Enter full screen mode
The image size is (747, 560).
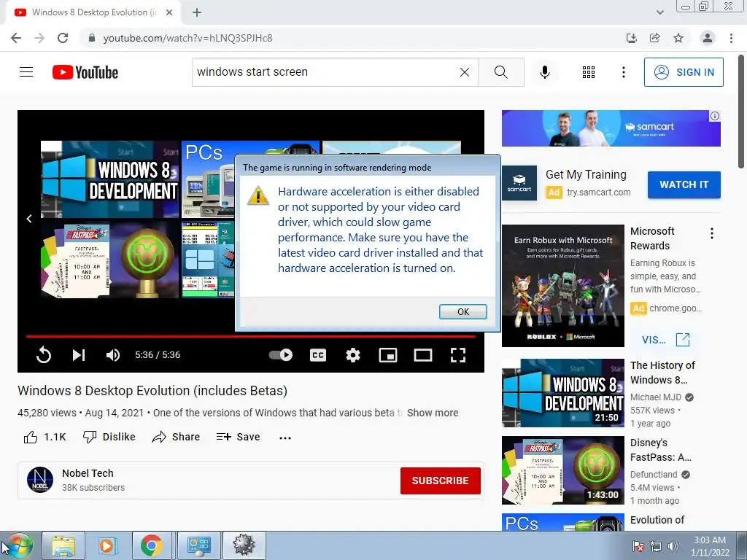coord(458,355)
